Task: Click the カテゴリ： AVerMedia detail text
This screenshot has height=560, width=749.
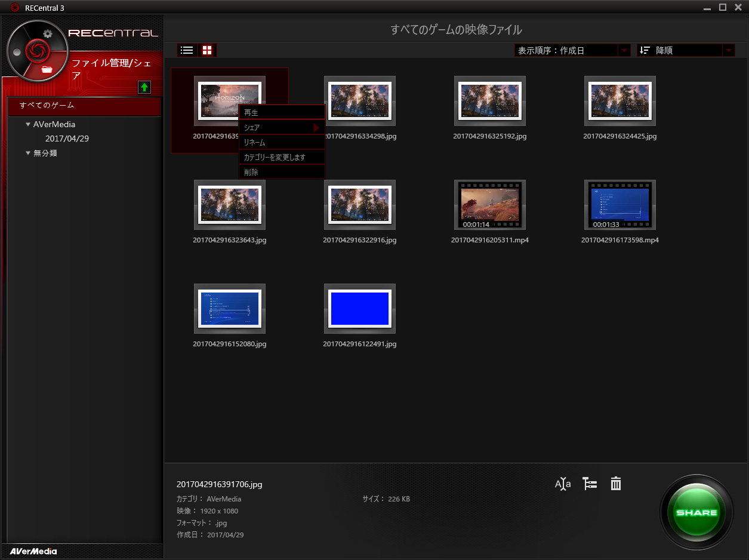Action: 209,499
